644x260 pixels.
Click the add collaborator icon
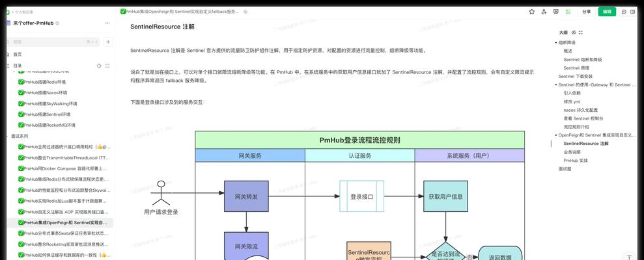pos(544,12)
